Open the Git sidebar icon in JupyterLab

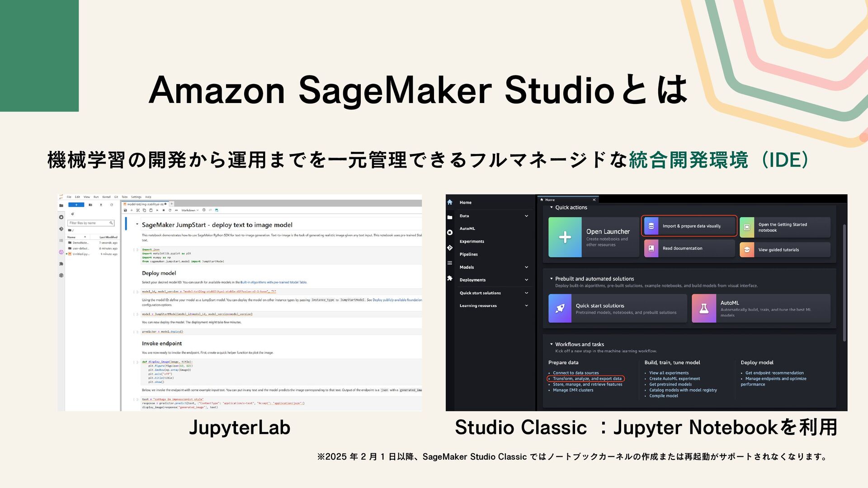pos(61,229)
